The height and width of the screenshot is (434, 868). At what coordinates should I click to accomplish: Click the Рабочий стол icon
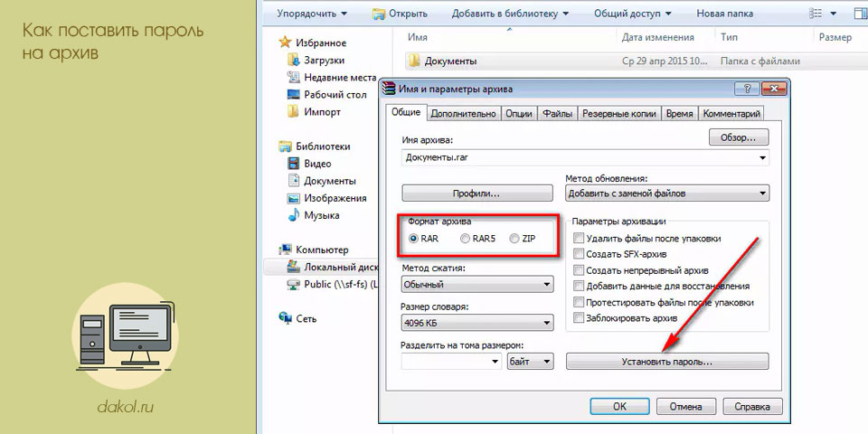(293, 95)
